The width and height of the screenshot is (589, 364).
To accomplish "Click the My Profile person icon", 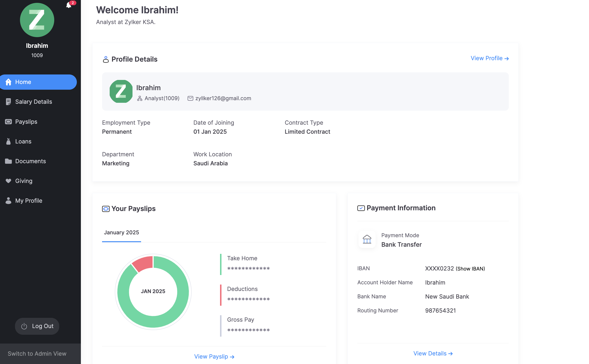I will 8,201.
